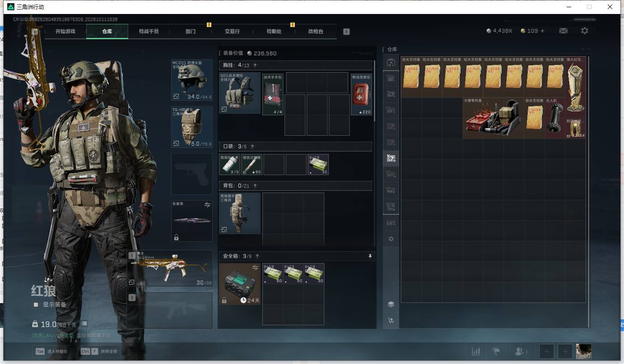Switch to 开始游戏 tab
Screen dimensions: 624x364
pyautogui.click(x=65, y=32)
